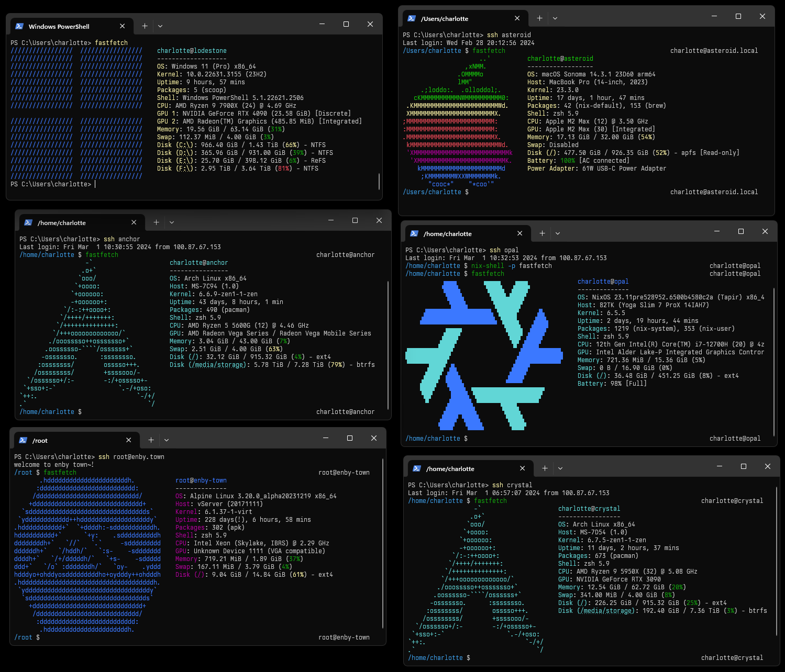785x672 pixels.
Task: Click the PowerShell icon in Windows PowerShell tab
Action: pos(19,26)
